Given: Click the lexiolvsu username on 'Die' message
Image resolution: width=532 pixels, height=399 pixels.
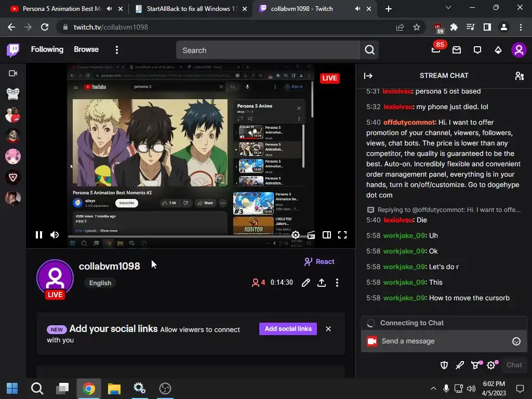Looking at the screenshot, I should pyautogui.click(x=398, y=220).
